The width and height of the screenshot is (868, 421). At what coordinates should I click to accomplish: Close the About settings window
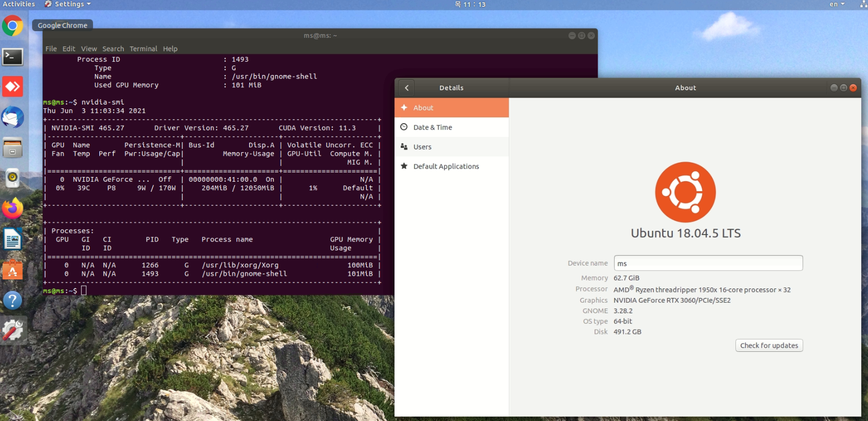pyautogui.click(x=853, y=88)
